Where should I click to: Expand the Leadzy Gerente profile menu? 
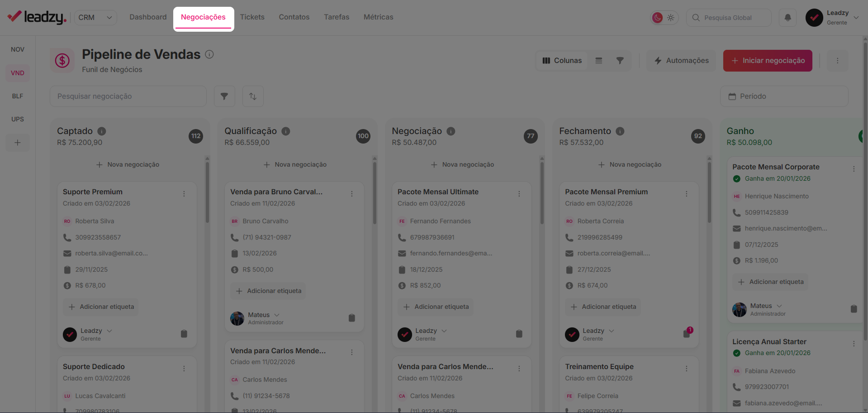pyautogui.click(x=832, y=18)
